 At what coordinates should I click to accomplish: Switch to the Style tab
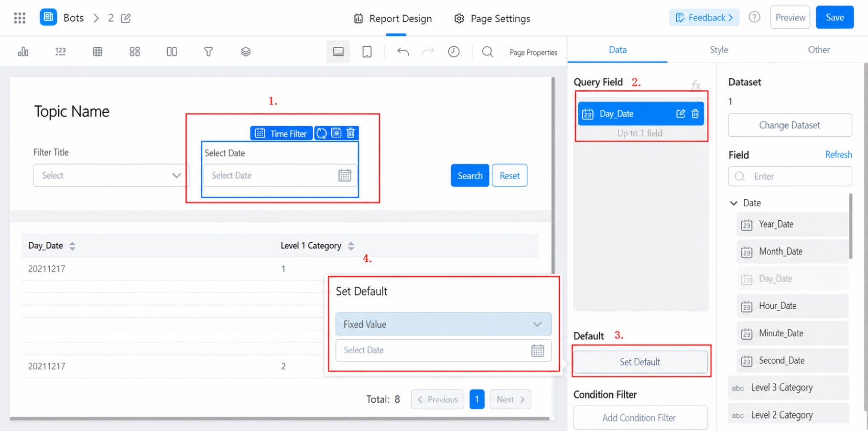[x=719, y=50]
